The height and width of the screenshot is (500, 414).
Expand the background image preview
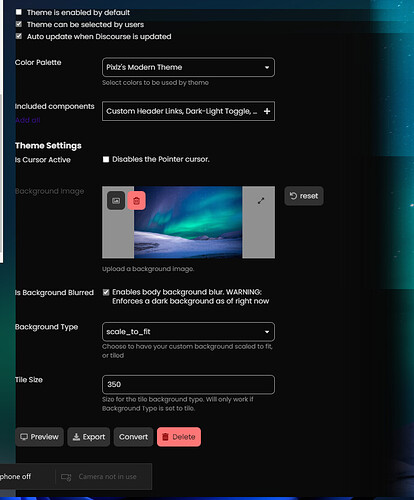261,200
